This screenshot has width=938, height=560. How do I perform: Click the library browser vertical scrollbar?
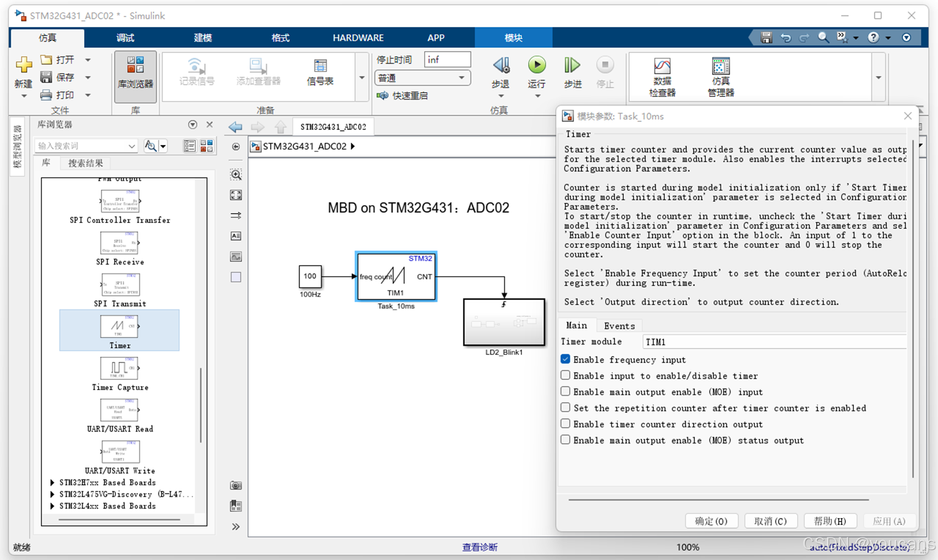[x=201, y=404]
